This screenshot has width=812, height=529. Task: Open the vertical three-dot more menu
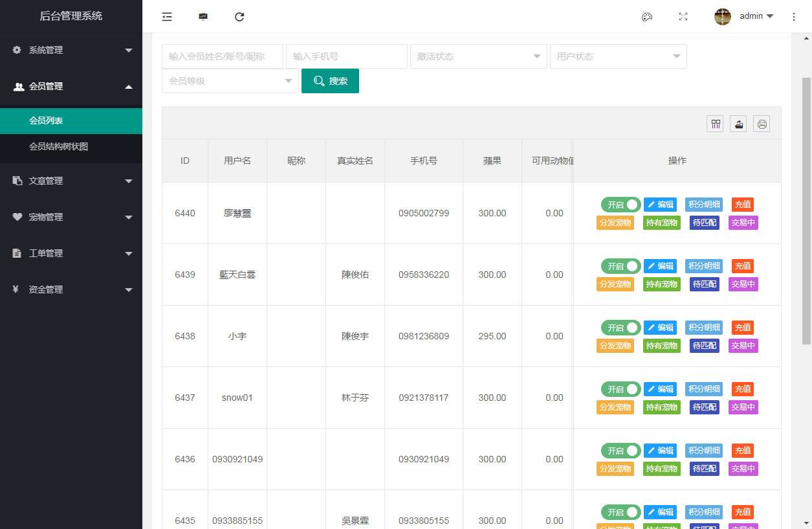point(794,17)
